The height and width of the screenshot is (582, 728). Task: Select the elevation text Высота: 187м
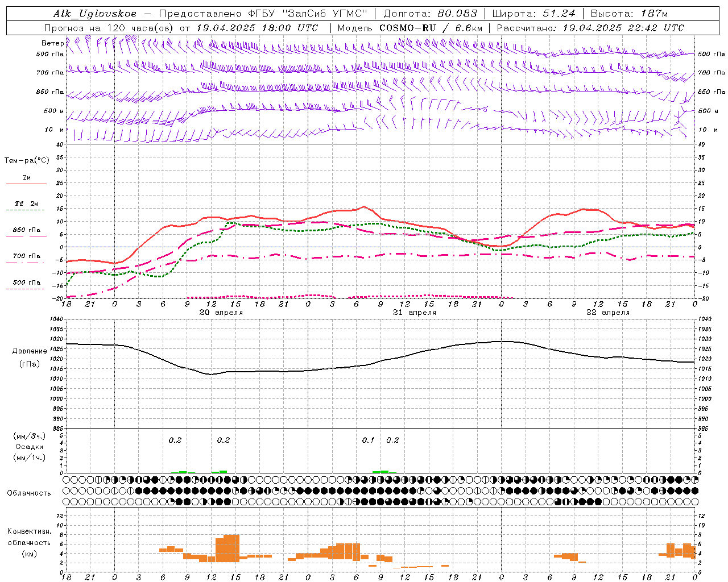630,14
